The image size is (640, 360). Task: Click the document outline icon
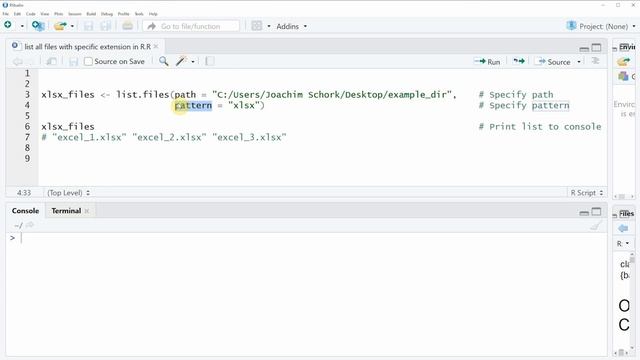(596, 61)
